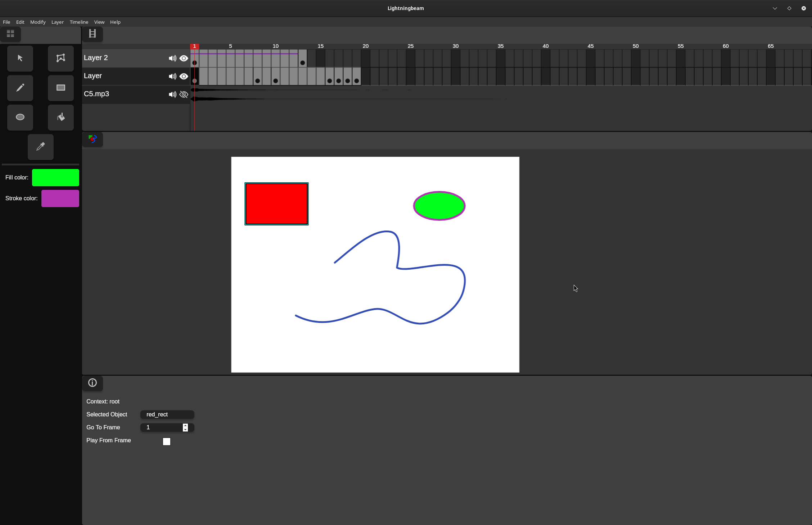Activate the envelope transform tool
This screenshot has width=812, height=525.
pyautogui.click(x=60, y=58)
